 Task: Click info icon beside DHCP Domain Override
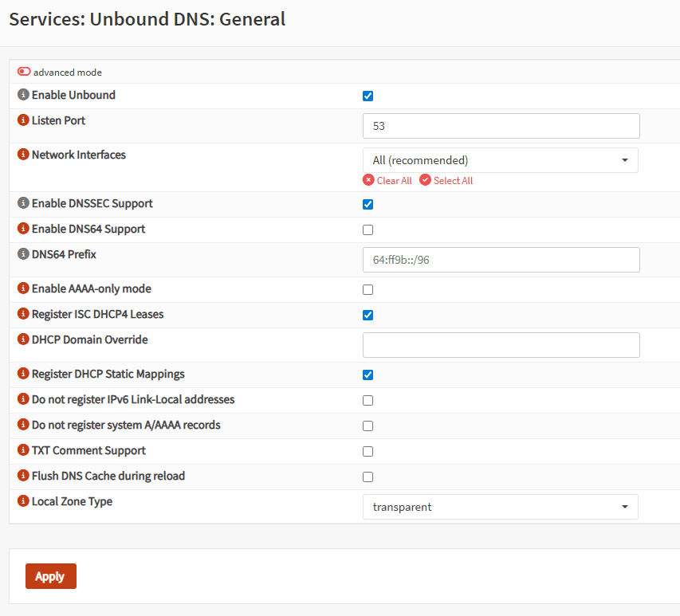pyautogui.click(x=23, y=339)
